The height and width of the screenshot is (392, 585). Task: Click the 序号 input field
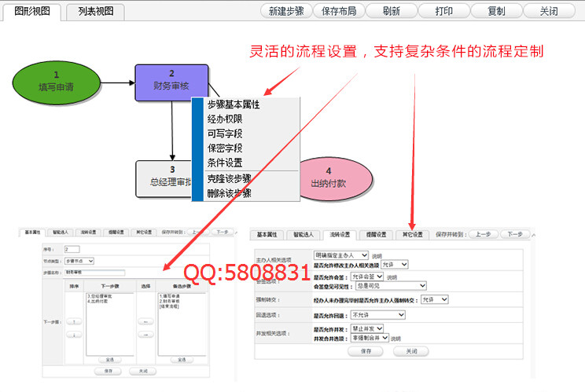(72, 249)
